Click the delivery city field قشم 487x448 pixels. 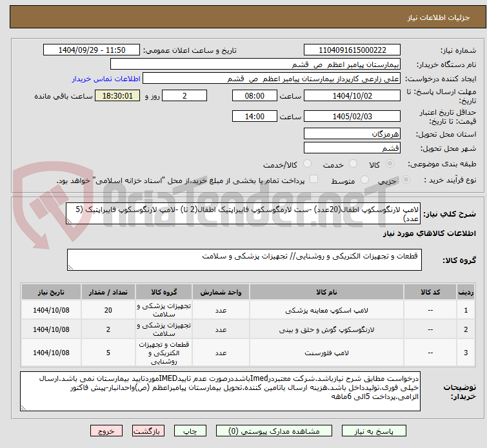click(x=352, y=148)
